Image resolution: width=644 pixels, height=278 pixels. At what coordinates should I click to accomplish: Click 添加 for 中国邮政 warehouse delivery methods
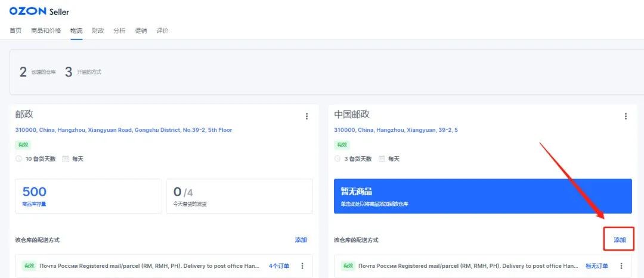[620, 240]
